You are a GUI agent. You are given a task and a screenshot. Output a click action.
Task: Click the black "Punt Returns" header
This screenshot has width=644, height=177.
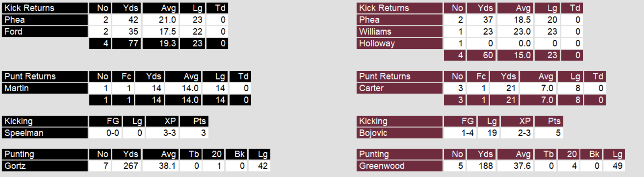(x=45, y=76)
